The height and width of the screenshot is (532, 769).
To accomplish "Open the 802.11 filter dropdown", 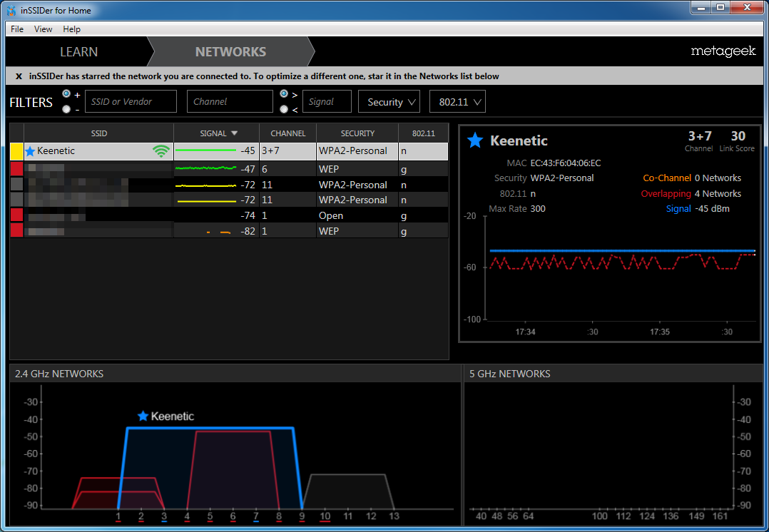I will point(457,101).
